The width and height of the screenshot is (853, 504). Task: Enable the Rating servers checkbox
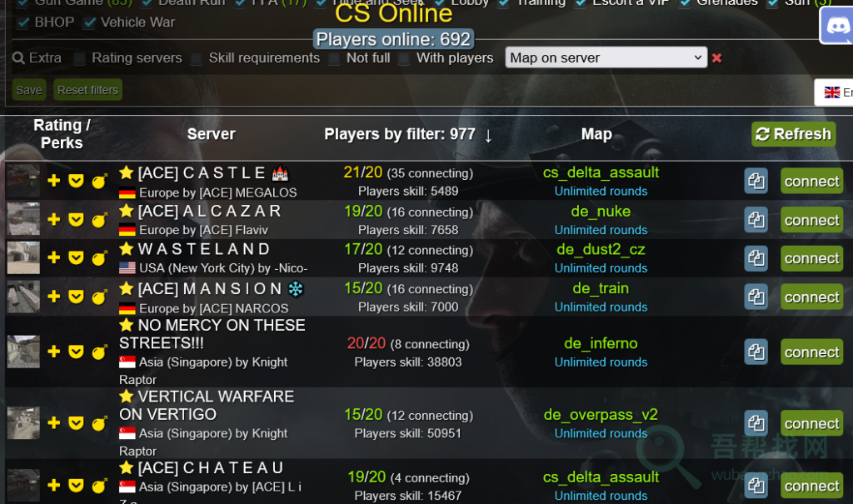(79, 58)
